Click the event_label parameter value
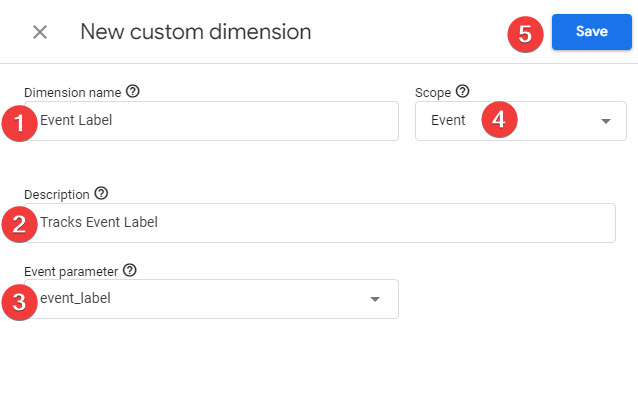The width and height of the screenshot is (638, 409). [x=76, y=299]
